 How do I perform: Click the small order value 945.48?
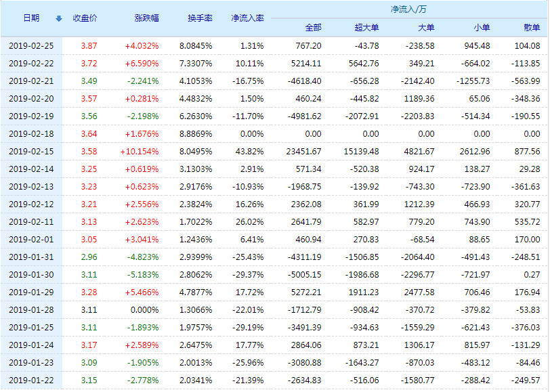(x=477, y=46)
